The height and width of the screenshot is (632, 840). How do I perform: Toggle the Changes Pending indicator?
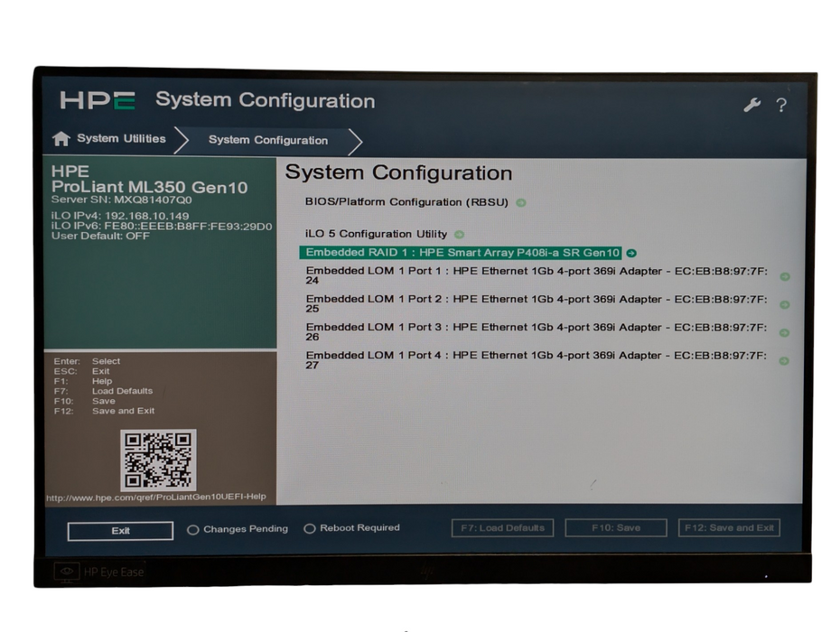click(193, 530)
